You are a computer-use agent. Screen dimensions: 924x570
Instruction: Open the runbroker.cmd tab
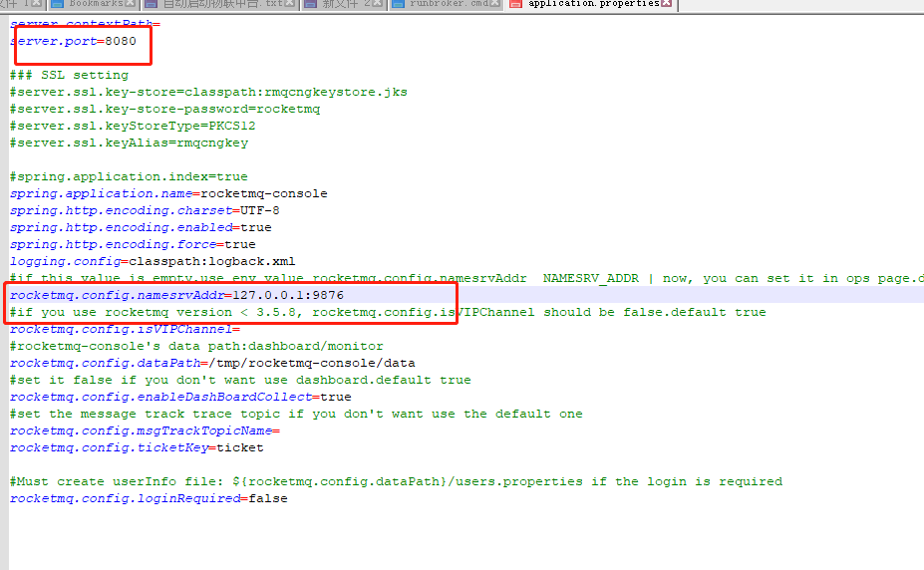449,4
